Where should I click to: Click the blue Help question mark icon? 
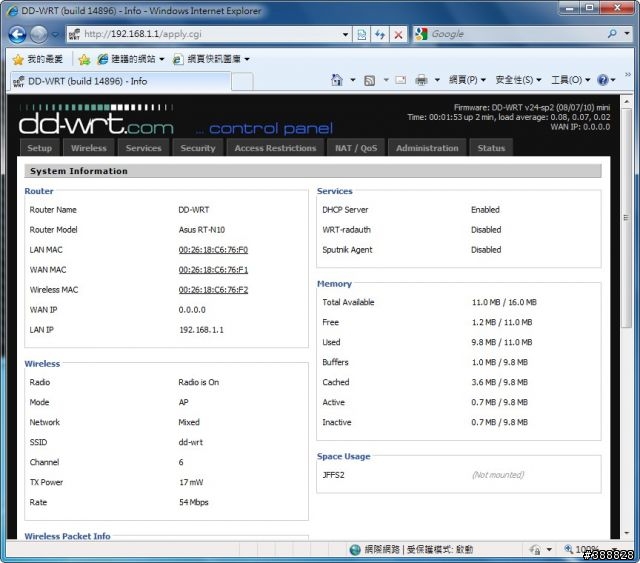click(602, 80)
